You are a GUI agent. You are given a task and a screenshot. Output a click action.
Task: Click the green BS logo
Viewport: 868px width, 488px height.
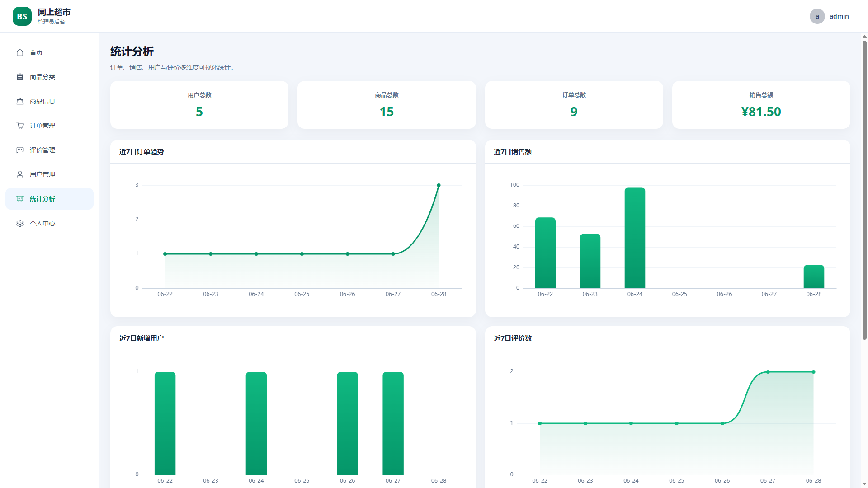(22, 16)
